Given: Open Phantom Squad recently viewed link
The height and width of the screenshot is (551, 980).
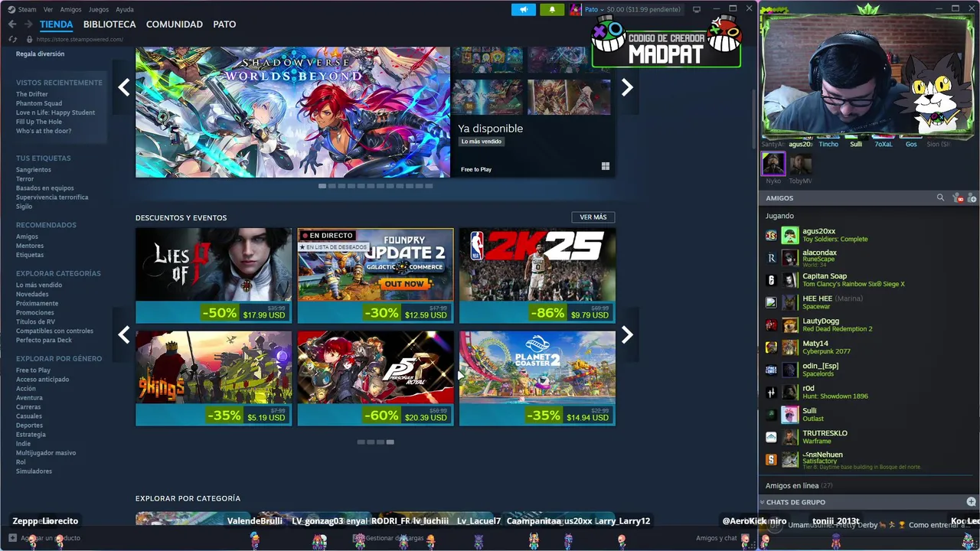Looking at the screenshot, I should coord(39,103).
